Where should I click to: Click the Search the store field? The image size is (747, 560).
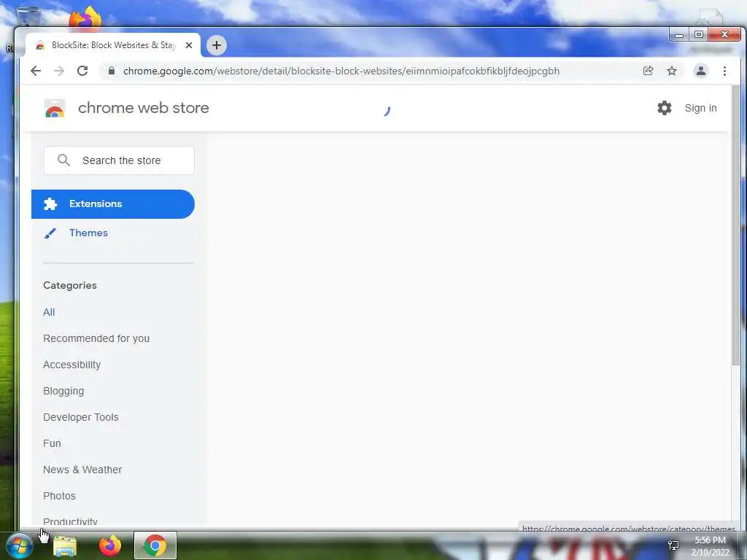coord(119,160)
